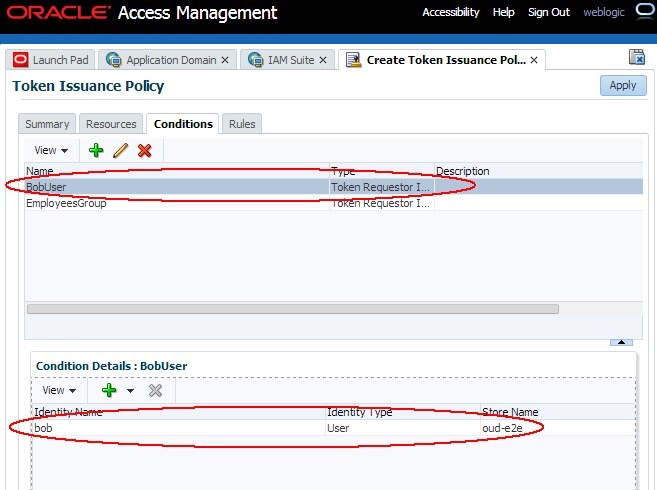Select the EmployeesGroup condition row

point(334,203)
